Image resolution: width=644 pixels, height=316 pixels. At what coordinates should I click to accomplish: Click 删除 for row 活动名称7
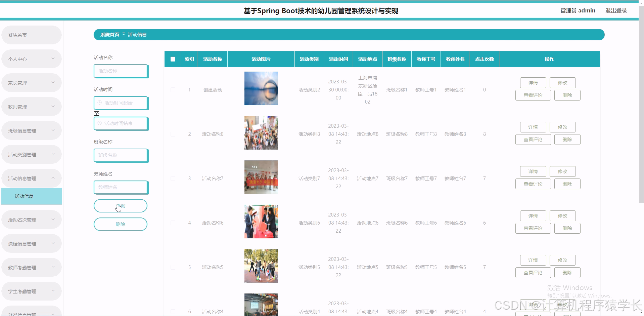pyautogui.click(x=567, y=184)
